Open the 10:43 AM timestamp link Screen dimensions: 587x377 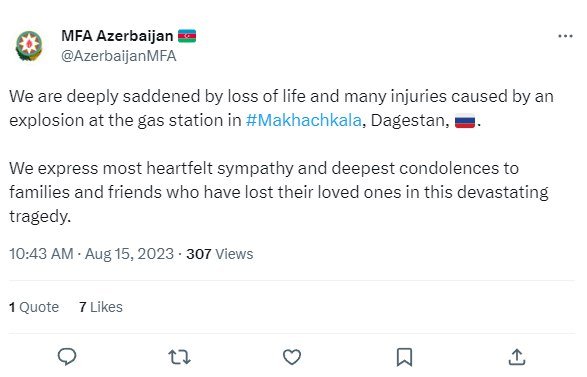click(x=41, y=254)
